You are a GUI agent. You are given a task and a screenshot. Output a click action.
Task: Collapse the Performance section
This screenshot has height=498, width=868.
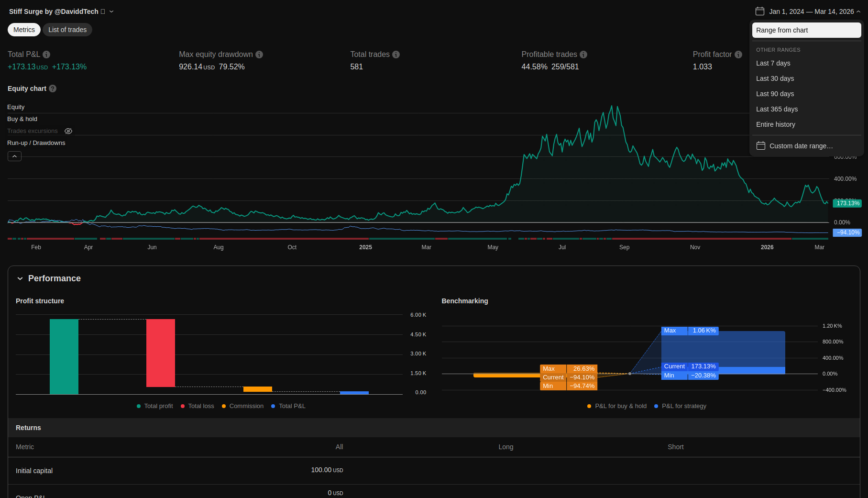tap(20, 278)
